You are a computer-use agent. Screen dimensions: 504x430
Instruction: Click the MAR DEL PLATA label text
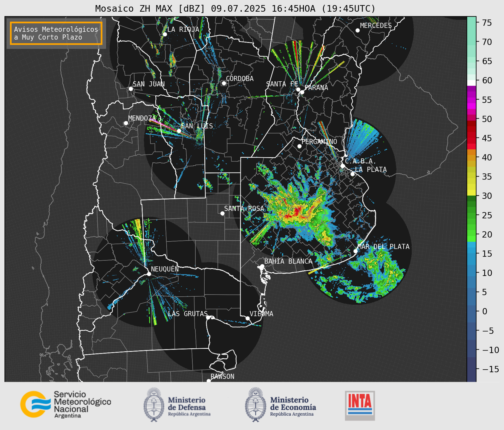[x=383, y=247]
